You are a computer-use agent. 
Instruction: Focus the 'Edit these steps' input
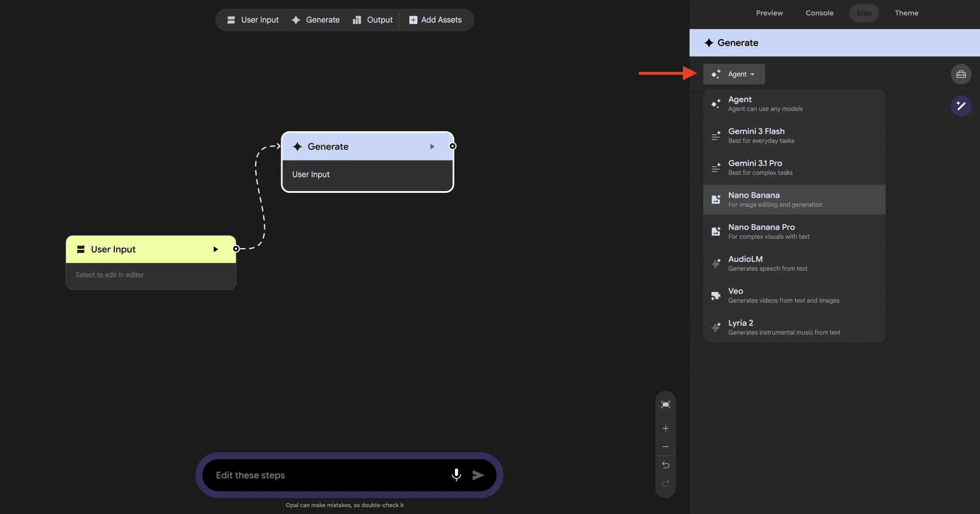point(329,475)
